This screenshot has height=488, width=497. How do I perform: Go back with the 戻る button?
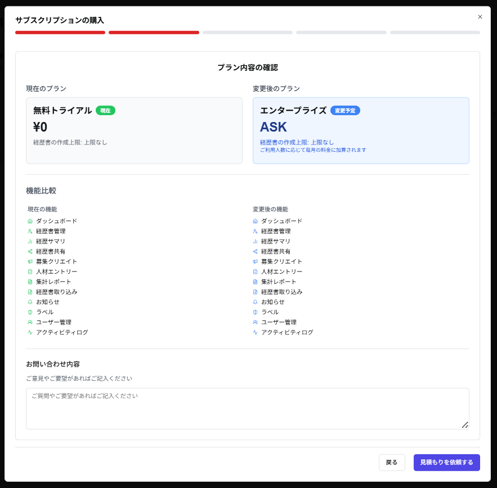[x=392, y=462]
